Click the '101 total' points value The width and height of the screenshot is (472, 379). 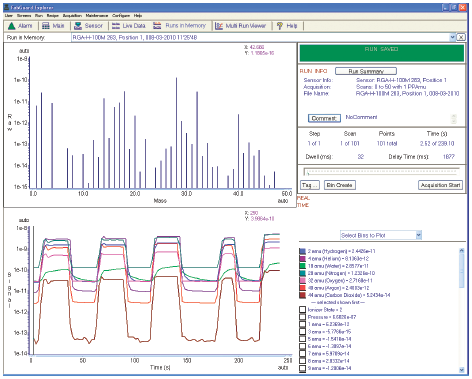pos(387,144)
